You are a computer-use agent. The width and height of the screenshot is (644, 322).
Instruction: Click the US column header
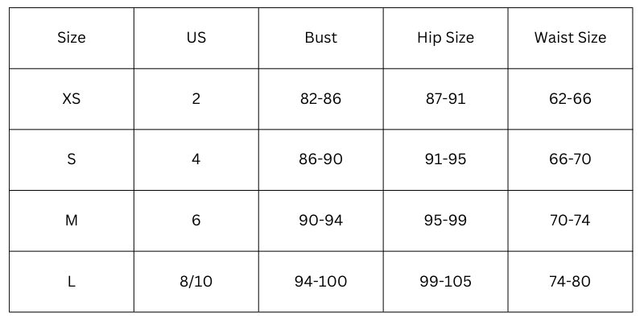(x=196, y=38)
